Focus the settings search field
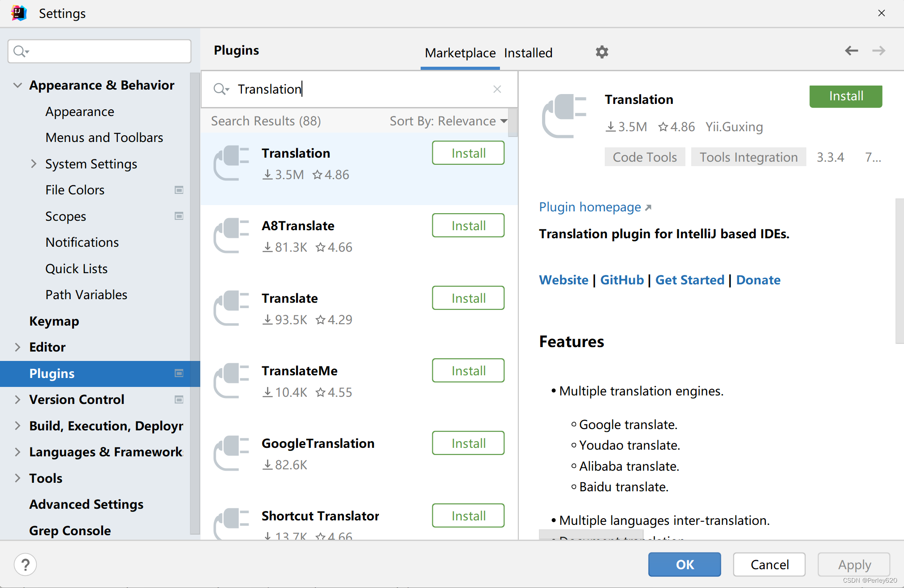The height and width of the screenshot is (588, 904). click(x=99, y=52)
